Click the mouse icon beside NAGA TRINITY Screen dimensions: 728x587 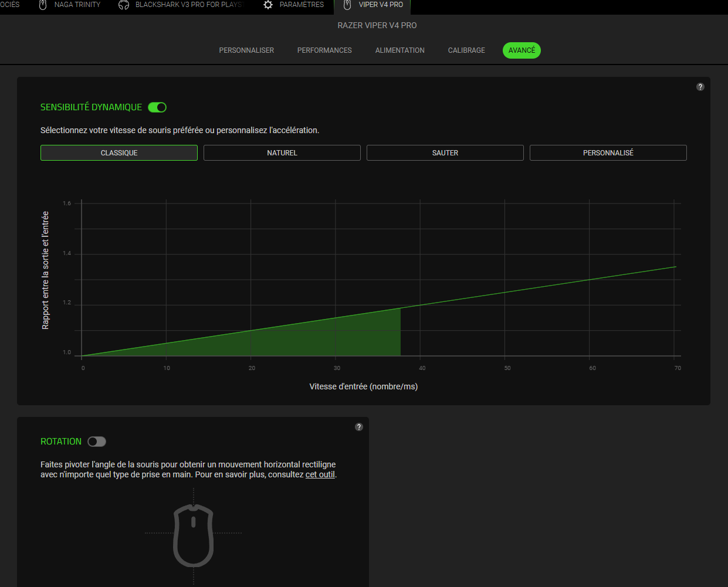[x=43, y=5]
